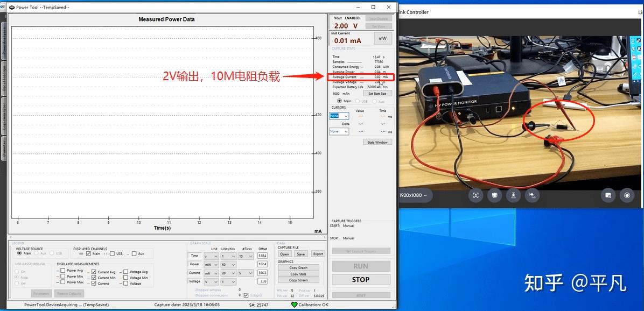Check the Voltage Avg measurement checkbox
Screen dimensions: 644x311
pos(124,271)
